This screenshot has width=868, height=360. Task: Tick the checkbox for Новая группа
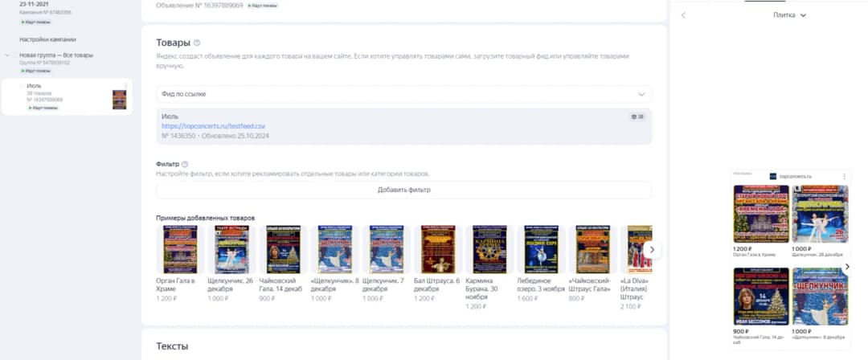pyautogui.click(x=14, y=55)
